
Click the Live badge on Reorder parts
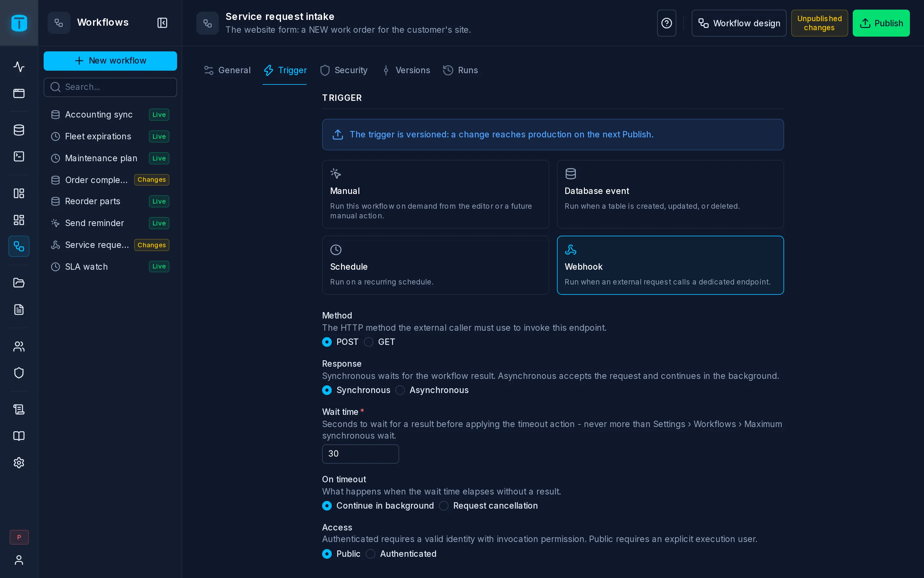coord(159,201)
